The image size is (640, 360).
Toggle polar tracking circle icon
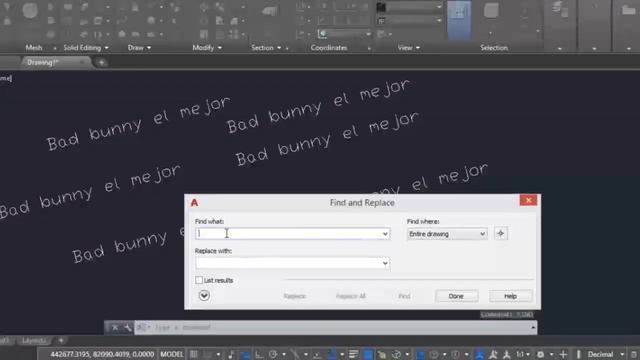(x=273, y=354)
